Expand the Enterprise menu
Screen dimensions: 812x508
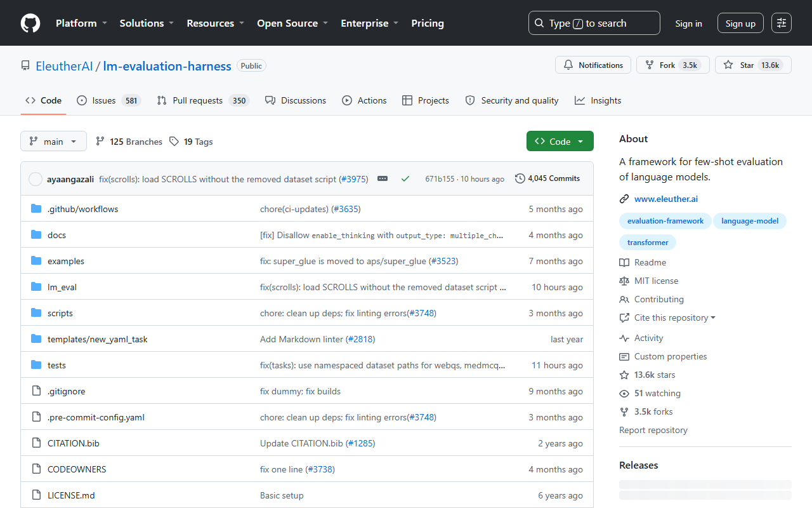(370, 23)
